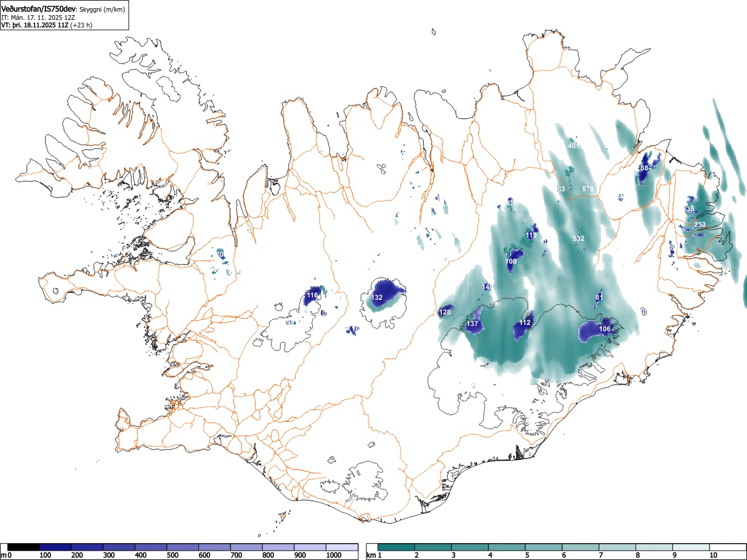Click the km legend tick 10
The width and height of the screenshot is (747, 560).
coord(713,555)
